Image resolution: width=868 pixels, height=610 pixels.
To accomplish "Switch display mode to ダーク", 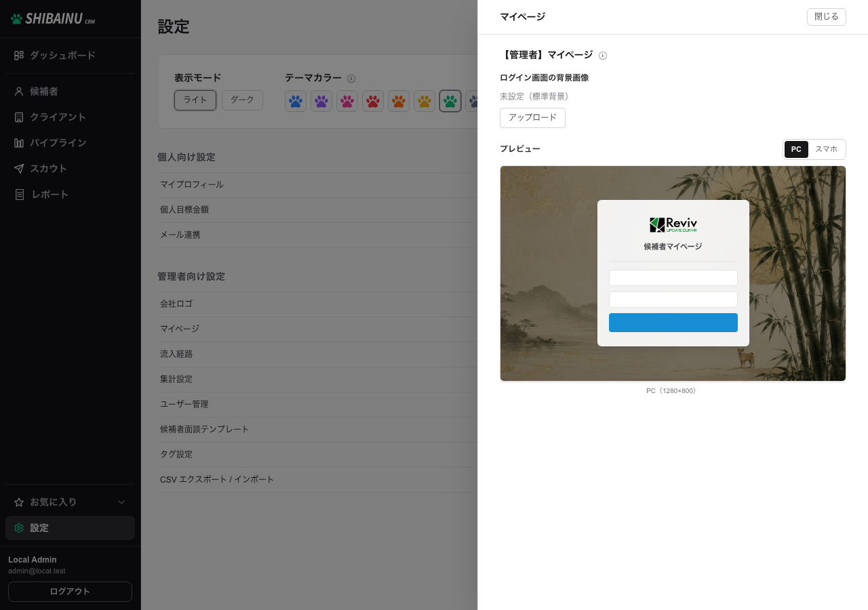I will [x=242, y=100].
